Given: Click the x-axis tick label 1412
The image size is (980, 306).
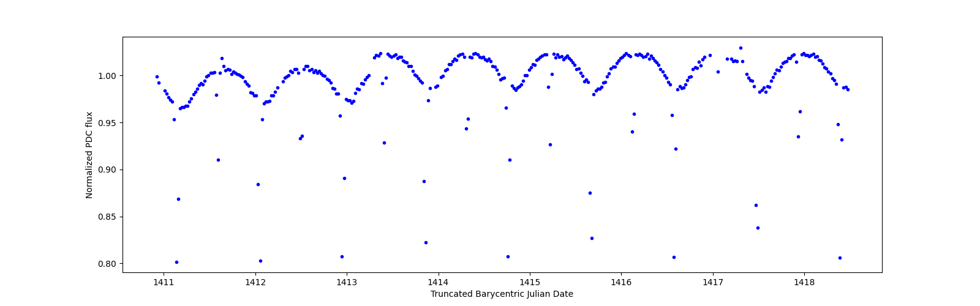Looking at the screenshot, I should pos(255,283).
